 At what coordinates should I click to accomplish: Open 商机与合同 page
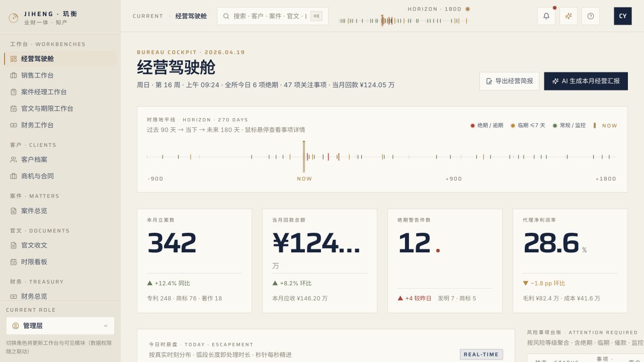point(60,176)
